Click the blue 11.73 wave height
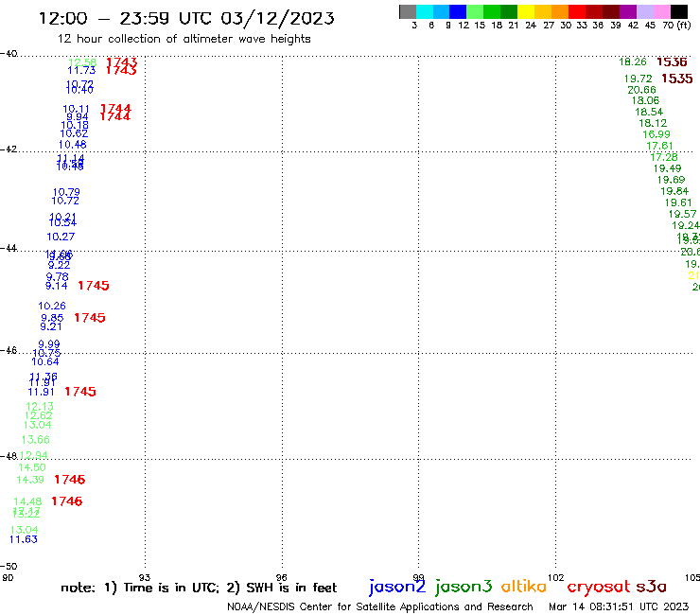 pos(81,70)
